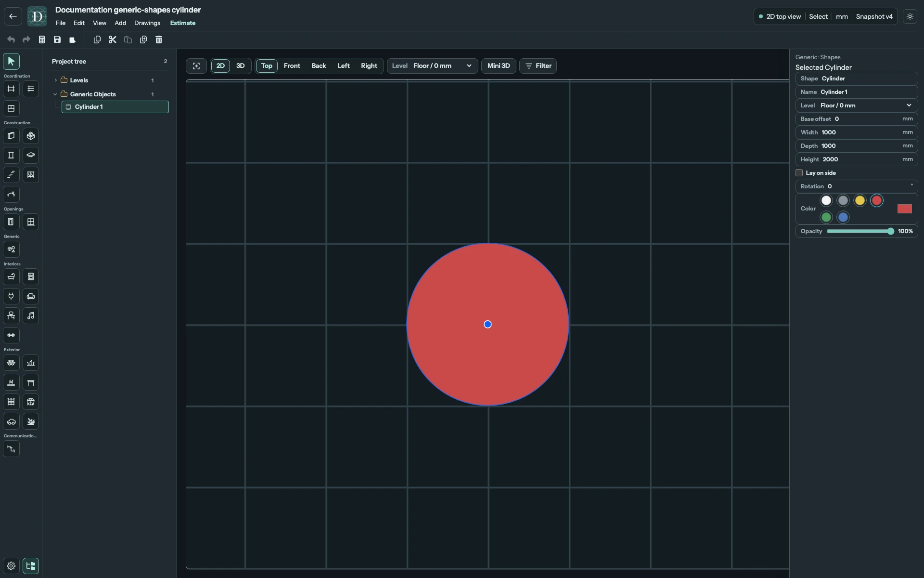Pick the grid axes coordination tool

tap(11, 89)
